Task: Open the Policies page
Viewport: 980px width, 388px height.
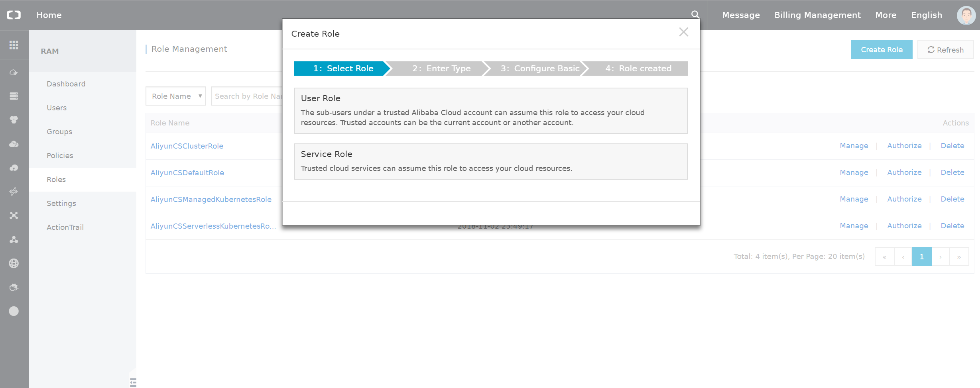Action: point(60,156)
